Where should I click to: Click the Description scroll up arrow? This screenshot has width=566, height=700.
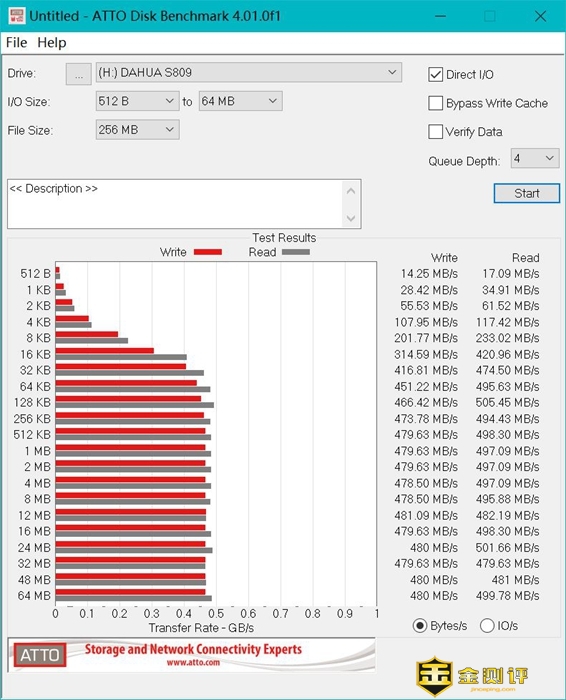point(351,191)
